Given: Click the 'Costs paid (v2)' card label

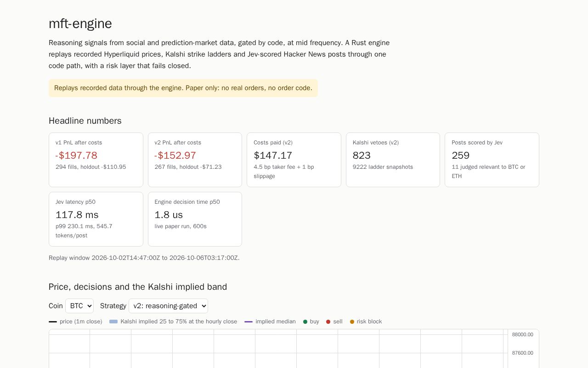Looking at the screenshot, I should (x=273, y=143).
